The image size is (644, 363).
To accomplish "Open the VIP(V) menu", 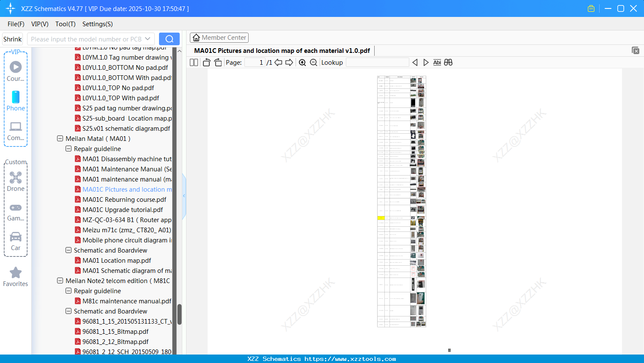I will (x=40, y=24).
